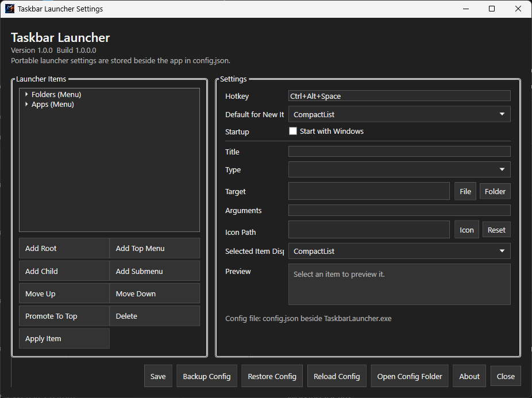Image resolution: width=532 pixels, height=398 pixels.
Task: Click the Add Child button
Action: coord(64,271)
